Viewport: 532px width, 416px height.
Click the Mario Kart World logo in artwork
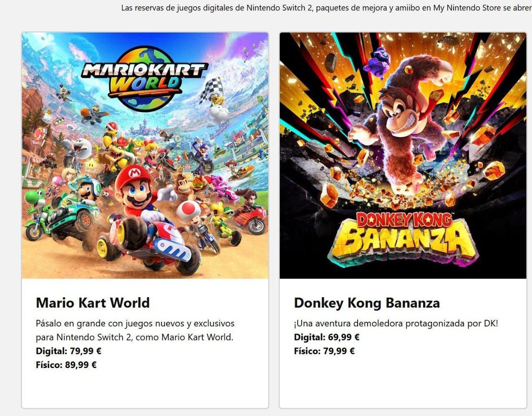tap(144, 79)
